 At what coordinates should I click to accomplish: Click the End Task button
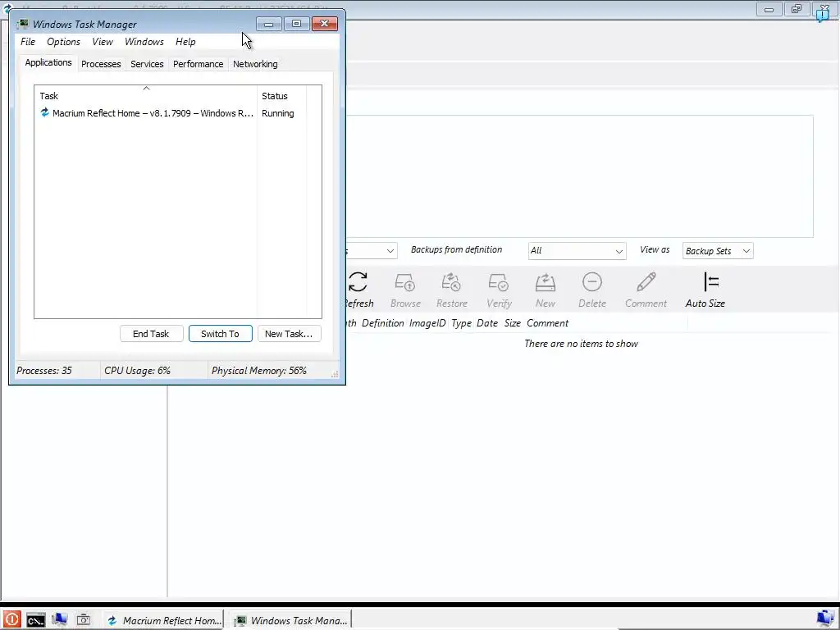pos(151,334)
